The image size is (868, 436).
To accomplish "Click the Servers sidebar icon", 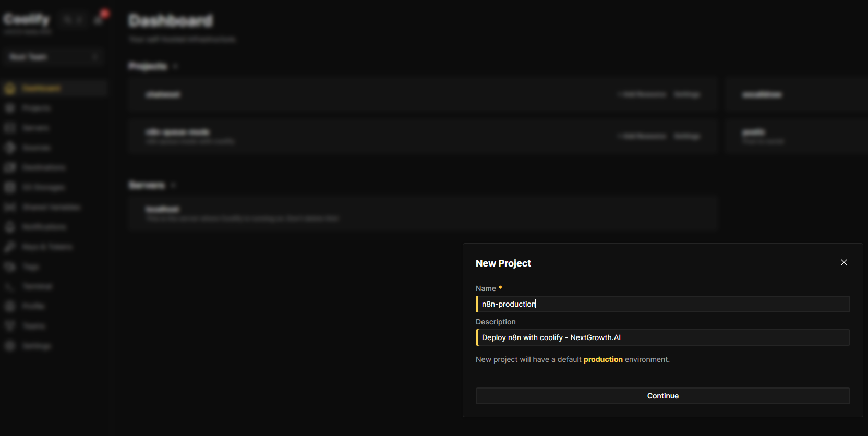I will click(x=10, y=128).
